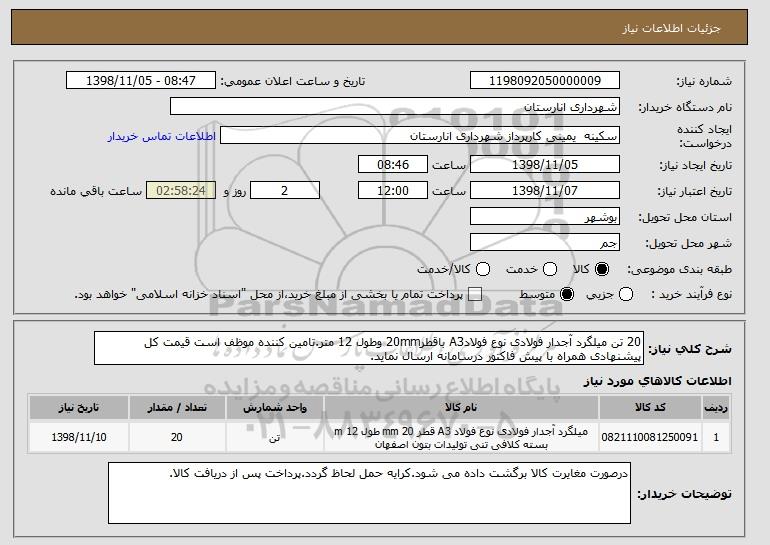
Task: Click the واحد شمارش column header
Action: tap(275, 408)
